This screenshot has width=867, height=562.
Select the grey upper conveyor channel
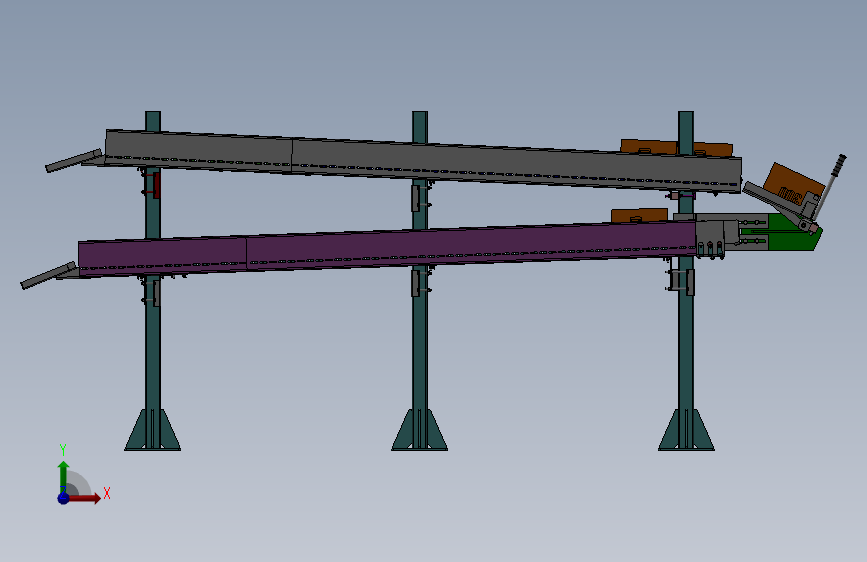423,160
